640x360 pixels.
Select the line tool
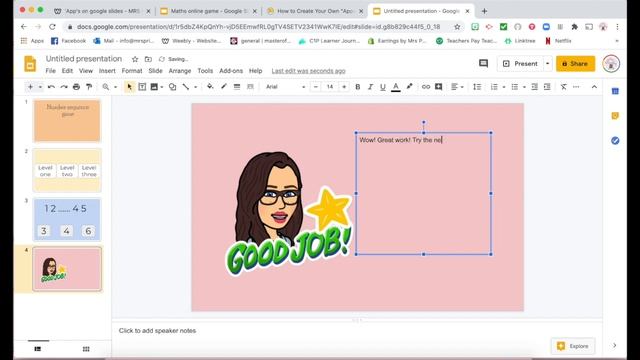[186, 87]
